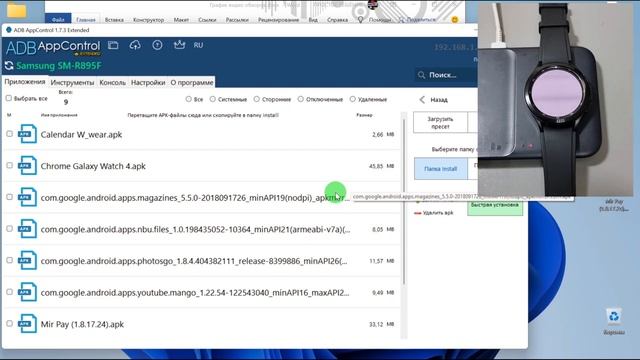Select the Системные radio filter
The width and height of the screenshot is (640, 360).
point(213,99)
